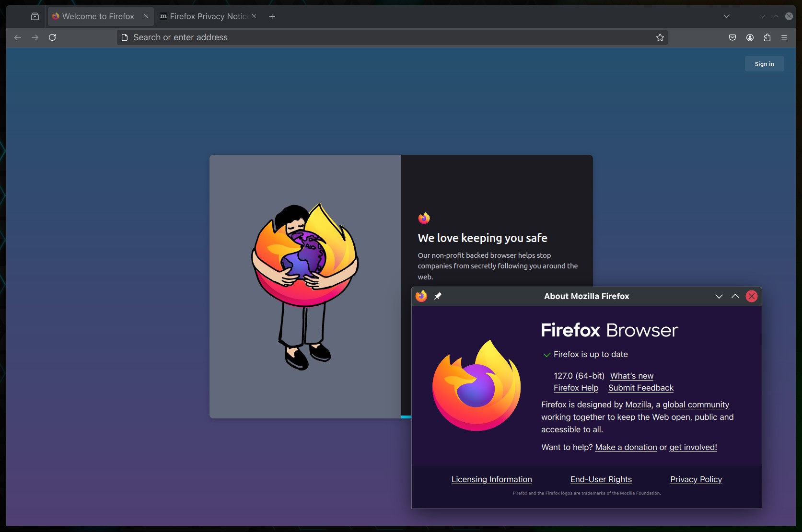
Task: Click small Firefox logo above welcome heading
Action: tap(424, 218)
